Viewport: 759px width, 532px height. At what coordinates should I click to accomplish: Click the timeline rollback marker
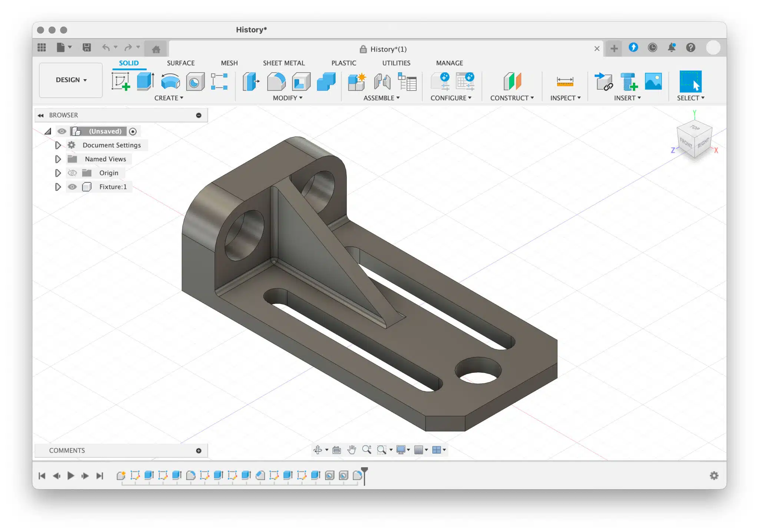click(x=365, y=476)
